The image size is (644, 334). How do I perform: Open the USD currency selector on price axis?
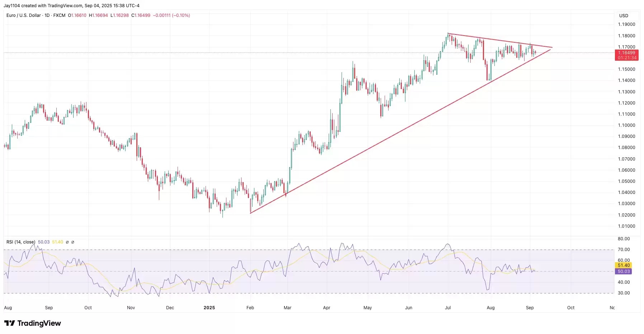(x=624, y=16)
